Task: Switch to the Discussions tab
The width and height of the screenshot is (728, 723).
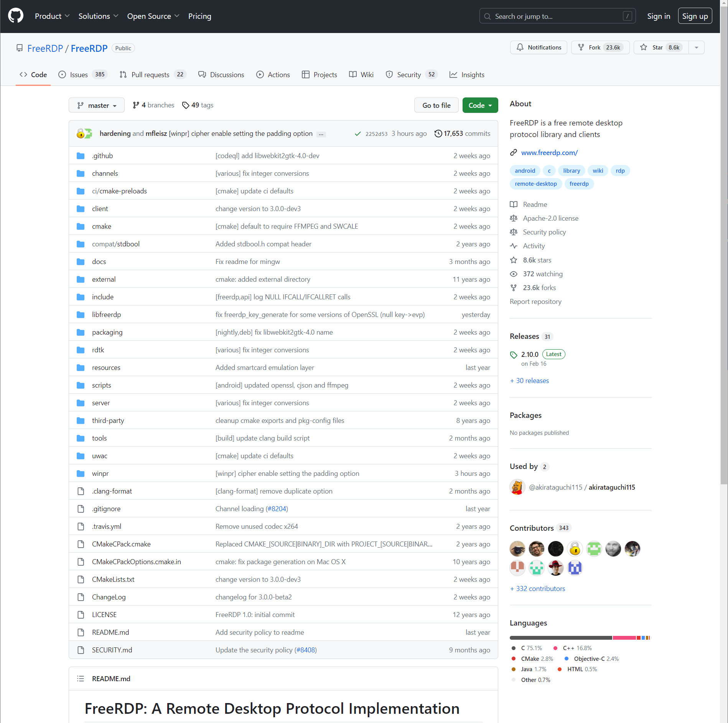Action: 221,74
